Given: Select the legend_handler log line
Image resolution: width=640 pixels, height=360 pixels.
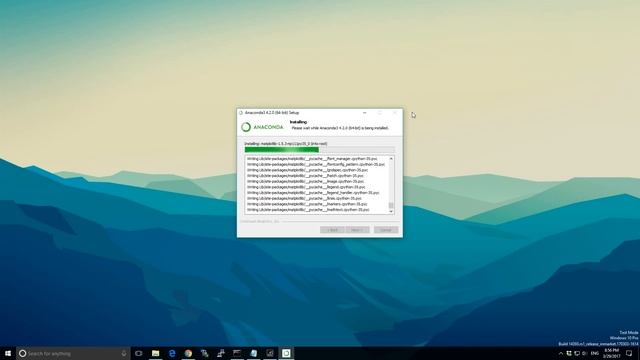Looking at the screenshot, I should click(313, 193).
